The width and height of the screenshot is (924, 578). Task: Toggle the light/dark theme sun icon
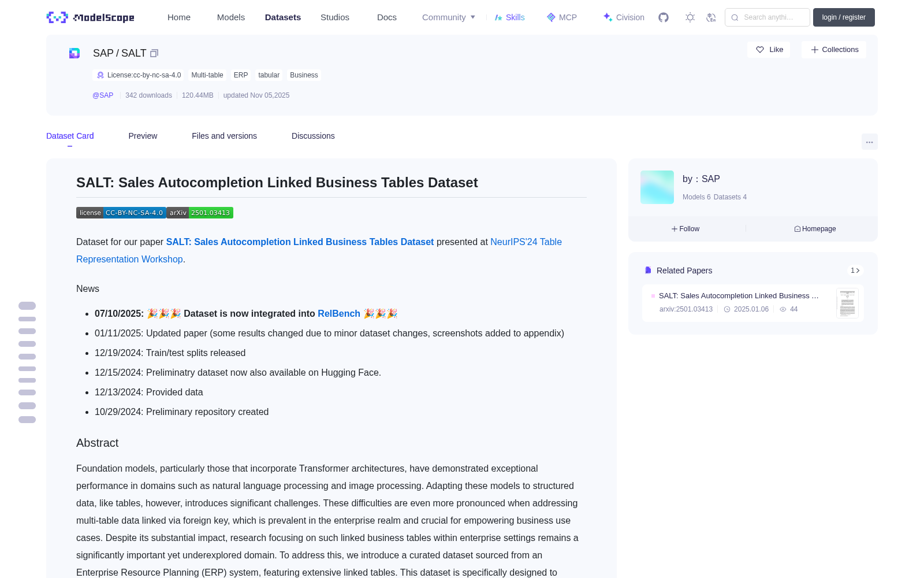690,17
